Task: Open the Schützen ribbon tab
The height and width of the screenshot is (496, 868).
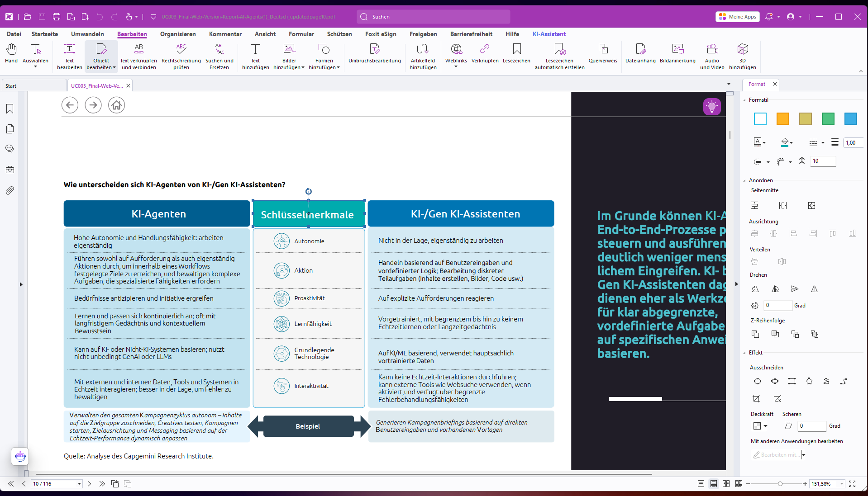Action: [x=339, y=34]
